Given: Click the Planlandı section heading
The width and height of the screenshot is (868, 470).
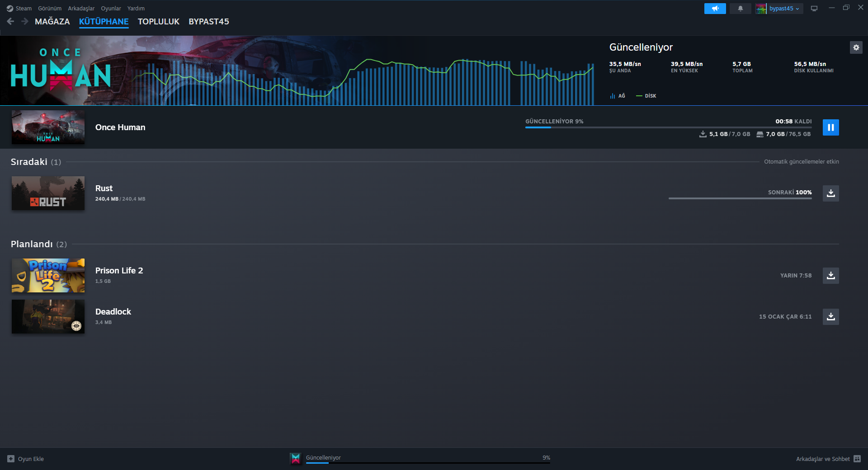Looking at the screenshot, I should pyautogui.click(x=32, y=244).
